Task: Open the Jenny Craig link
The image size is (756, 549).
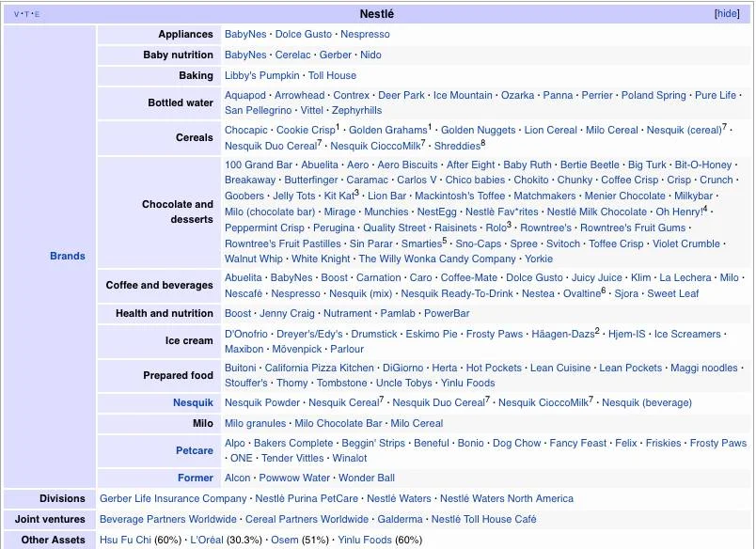Action: 287,313
